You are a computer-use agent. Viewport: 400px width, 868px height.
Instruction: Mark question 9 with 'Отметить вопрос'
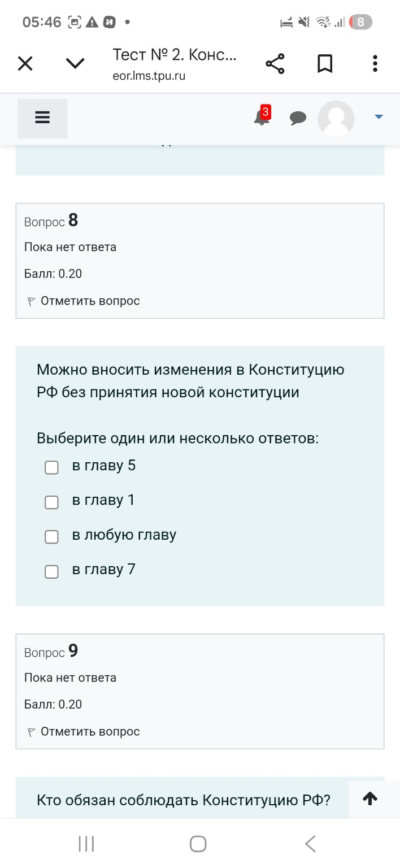(x=89, y=731)
